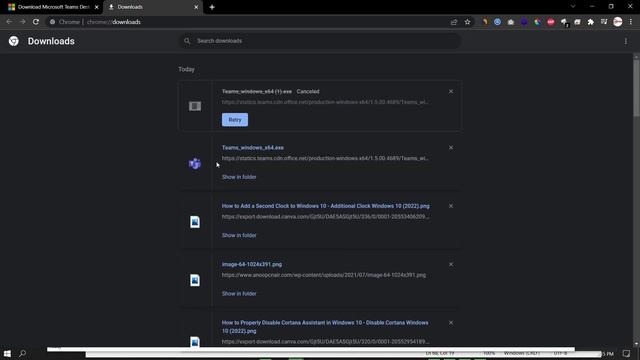Click the Microsoft Teams file icon

(x=195, y=164)
